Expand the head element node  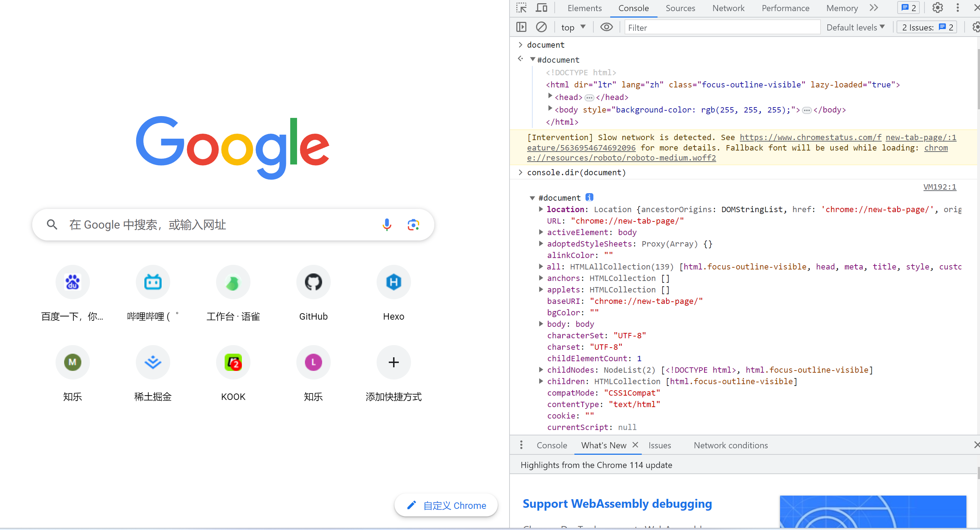coord(550,96)
